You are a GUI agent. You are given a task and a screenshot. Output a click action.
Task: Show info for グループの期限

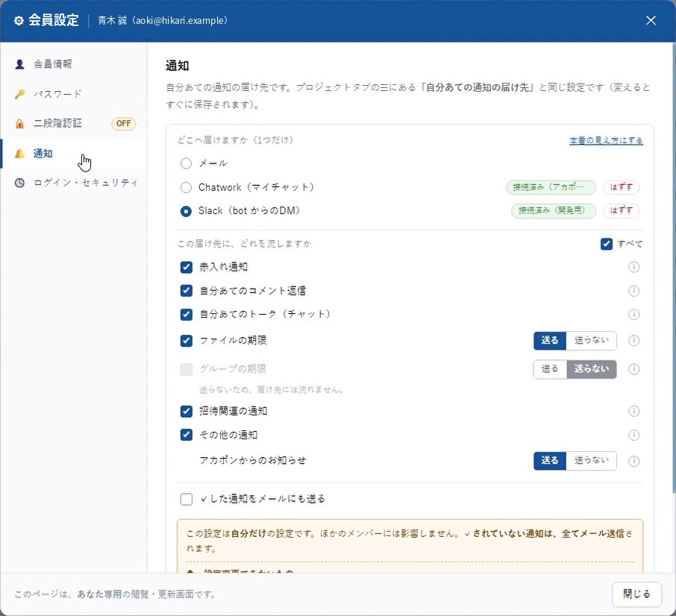click(633, 369)
